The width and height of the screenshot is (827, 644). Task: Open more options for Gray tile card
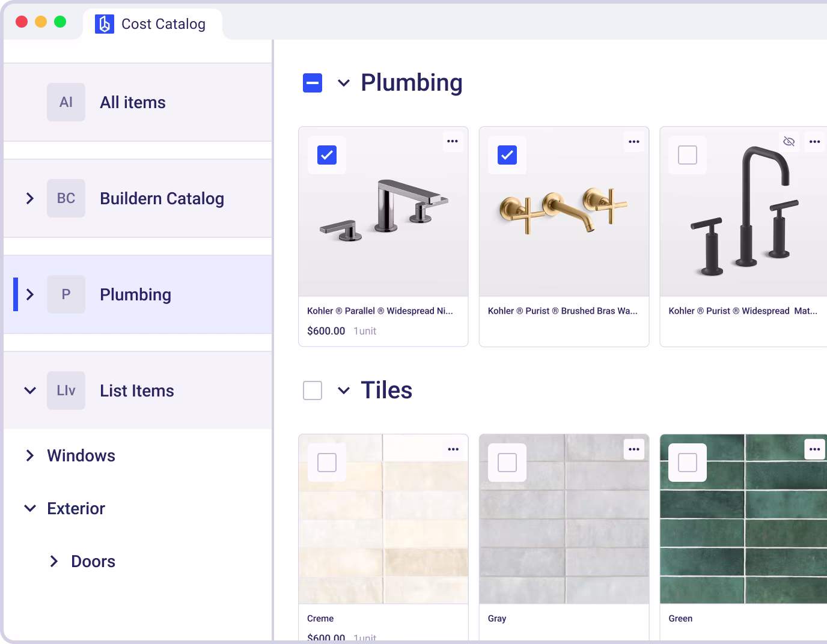click(x=634, y=449)
